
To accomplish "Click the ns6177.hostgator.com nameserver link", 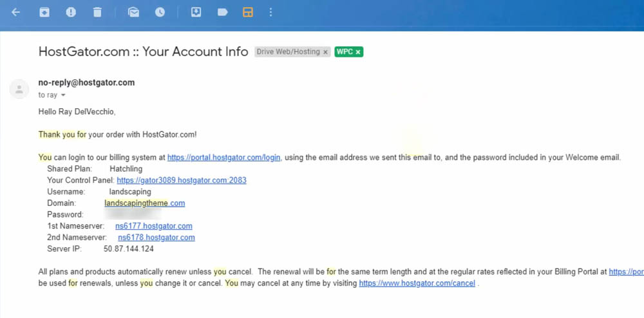I will tap(154, 226).
